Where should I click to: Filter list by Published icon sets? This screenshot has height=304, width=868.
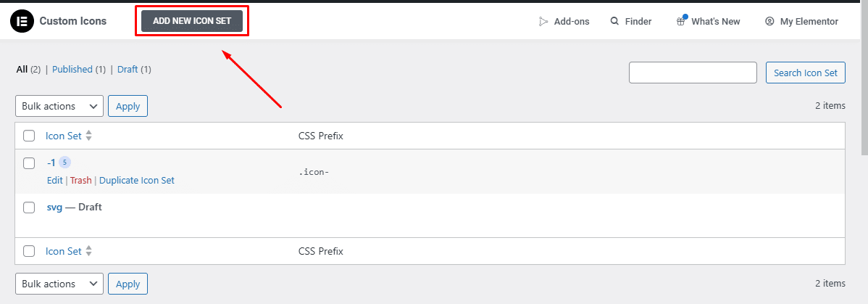tap(72, 70)
